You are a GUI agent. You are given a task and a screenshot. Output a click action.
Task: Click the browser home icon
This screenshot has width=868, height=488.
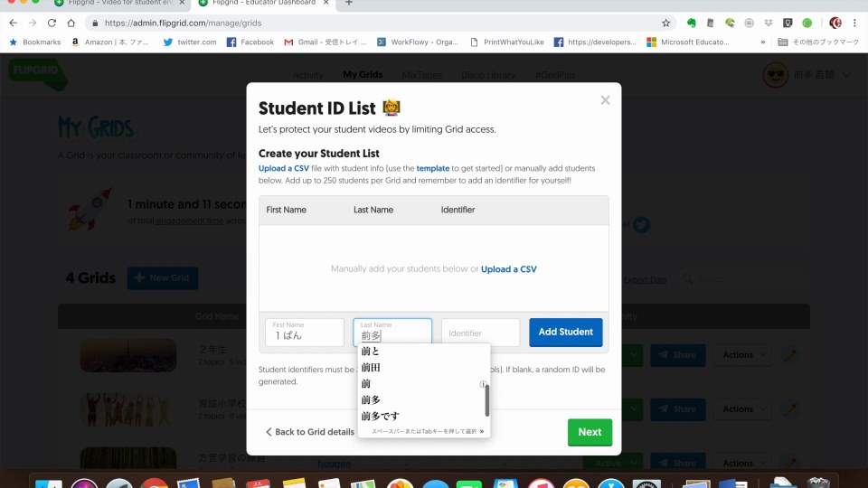click(71, 23)
